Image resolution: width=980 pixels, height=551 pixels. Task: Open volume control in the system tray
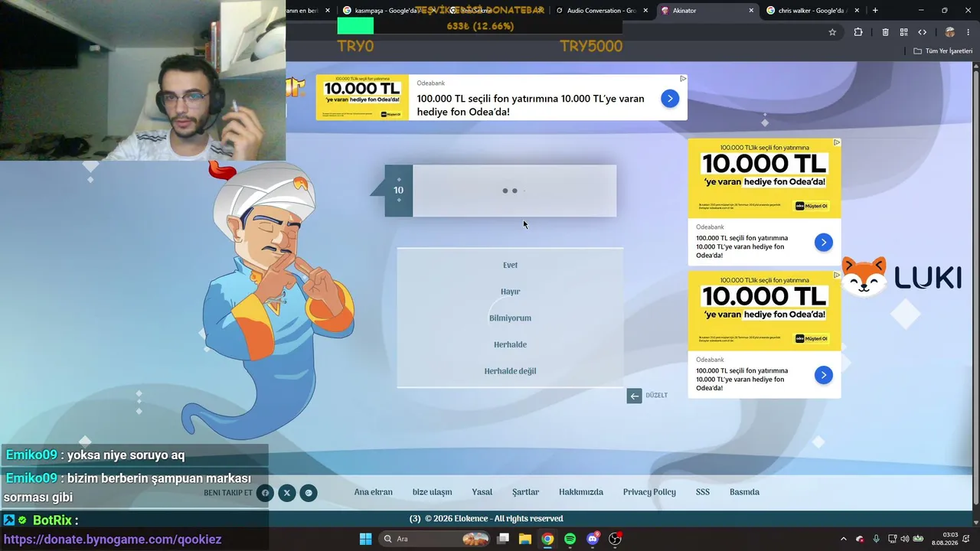904,539
